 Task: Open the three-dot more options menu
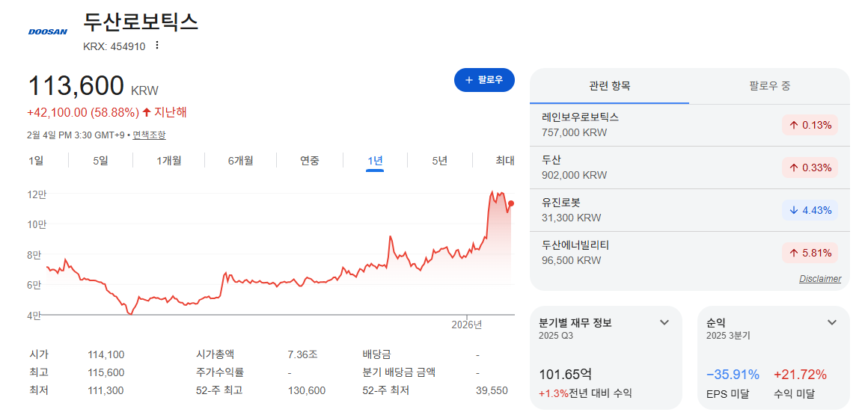pos(157,46)
